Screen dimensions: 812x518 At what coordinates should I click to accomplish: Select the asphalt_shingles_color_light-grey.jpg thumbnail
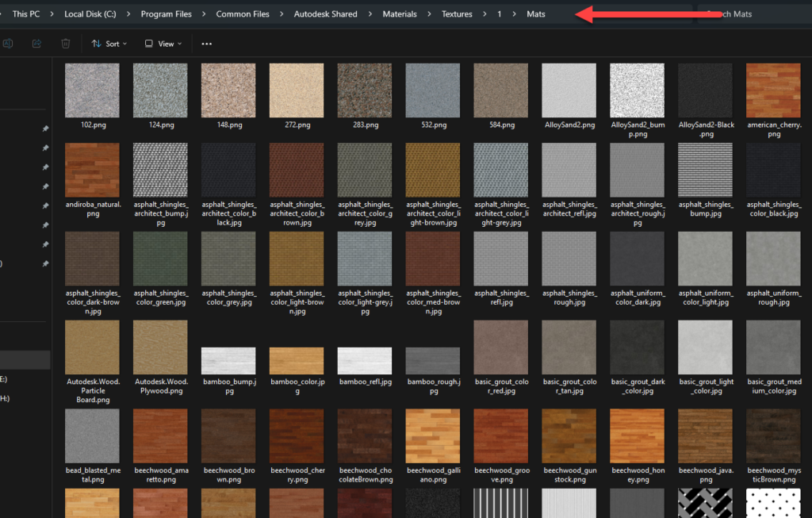[365, 259]
